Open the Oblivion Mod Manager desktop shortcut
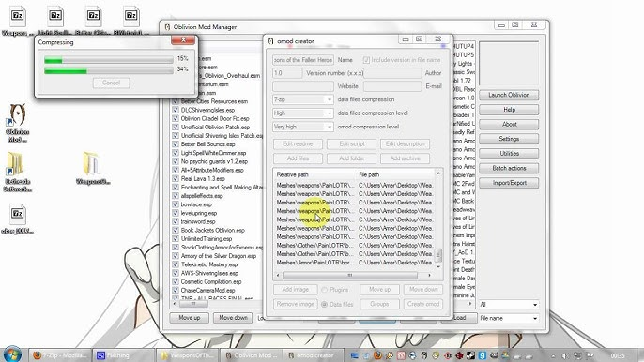Viewport: 644px width, 362px height. tap(17, 122)
